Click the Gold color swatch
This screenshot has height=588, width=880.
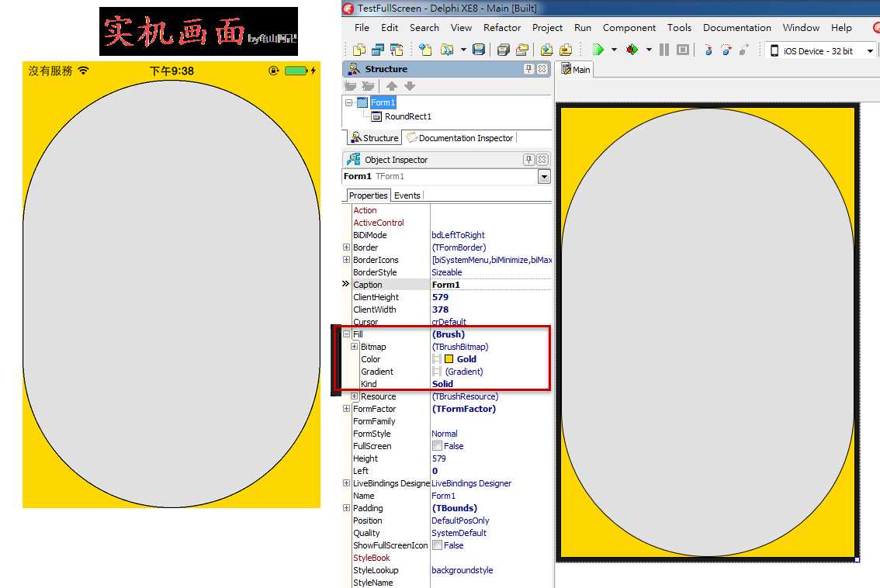coord(449,358)
